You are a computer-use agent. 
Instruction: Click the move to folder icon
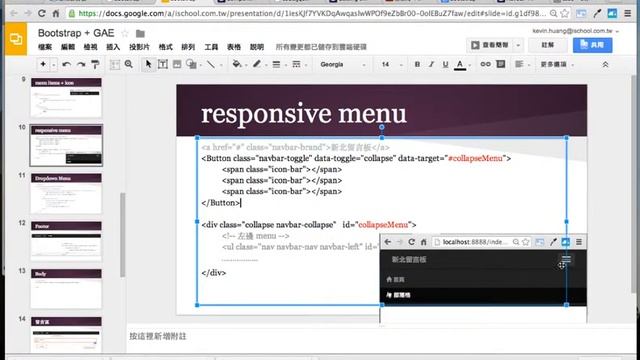140,33
